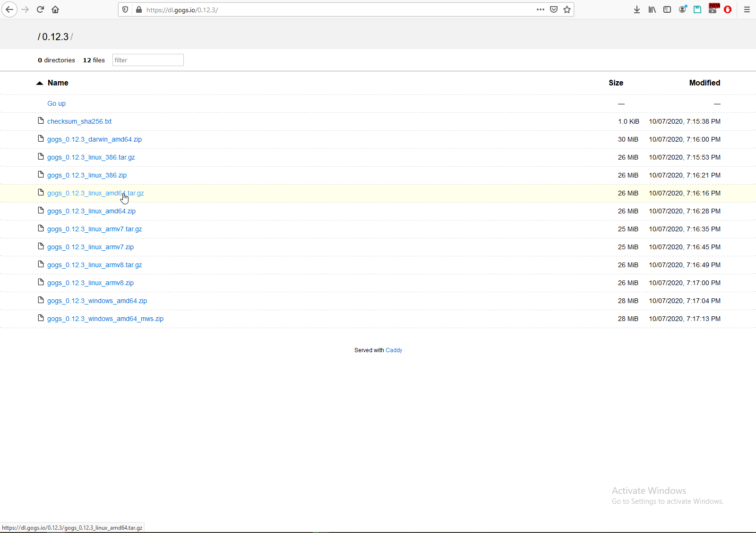Visit the Caddy link in footer
The height and width of the screenshot is (533, 756).
(394, 350)
